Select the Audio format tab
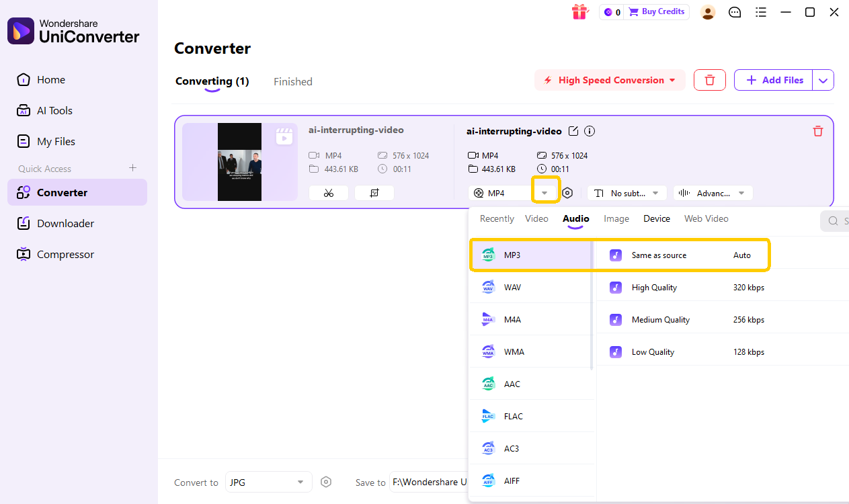Viewport: 849px width, 504px height. click(576, 218)
